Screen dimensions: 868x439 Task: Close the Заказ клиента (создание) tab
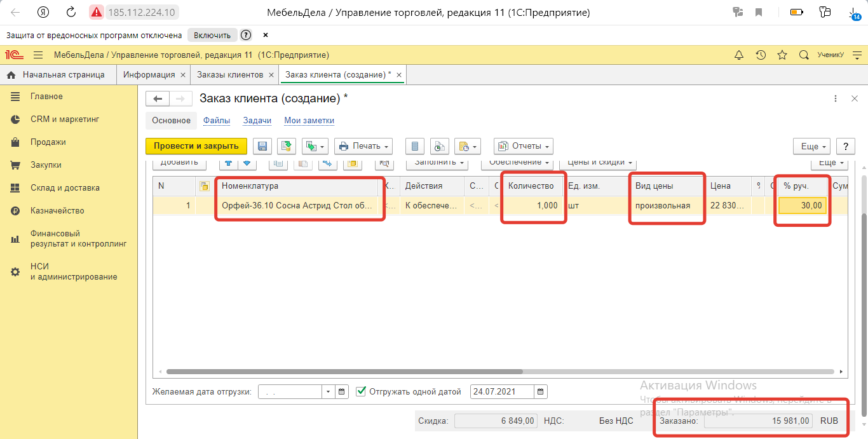pos(399,75)
